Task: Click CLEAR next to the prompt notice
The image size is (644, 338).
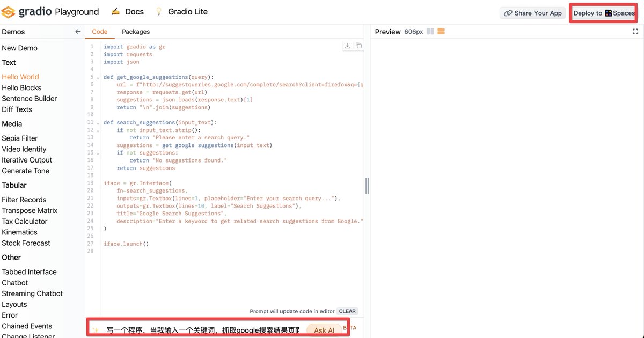Action: [347, 311]
